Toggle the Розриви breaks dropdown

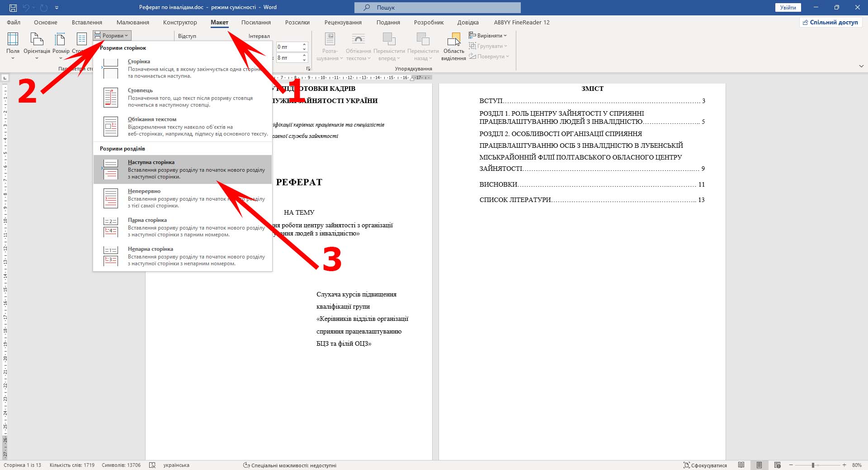[x=112, y=36]
